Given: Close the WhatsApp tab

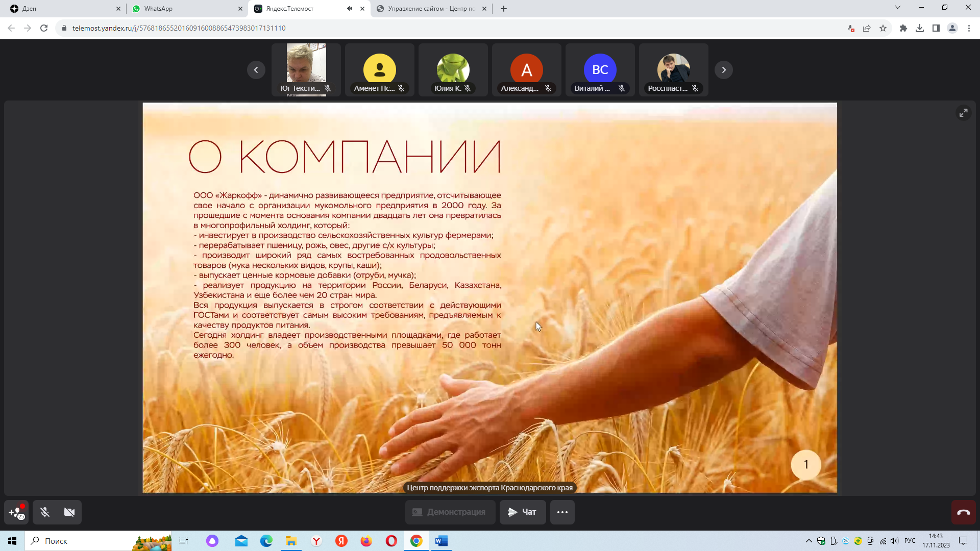Looking at the screenshot, I should [240, 9].
